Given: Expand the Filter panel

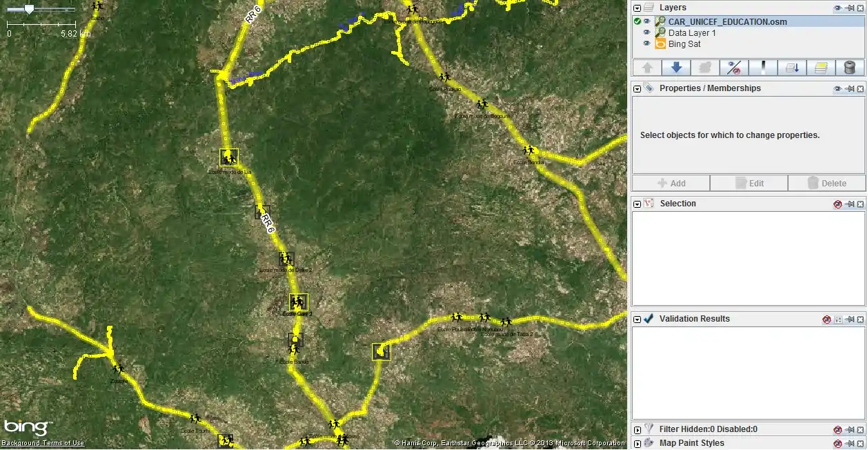Looking at the screenshot, I should [x=638, y=430].
